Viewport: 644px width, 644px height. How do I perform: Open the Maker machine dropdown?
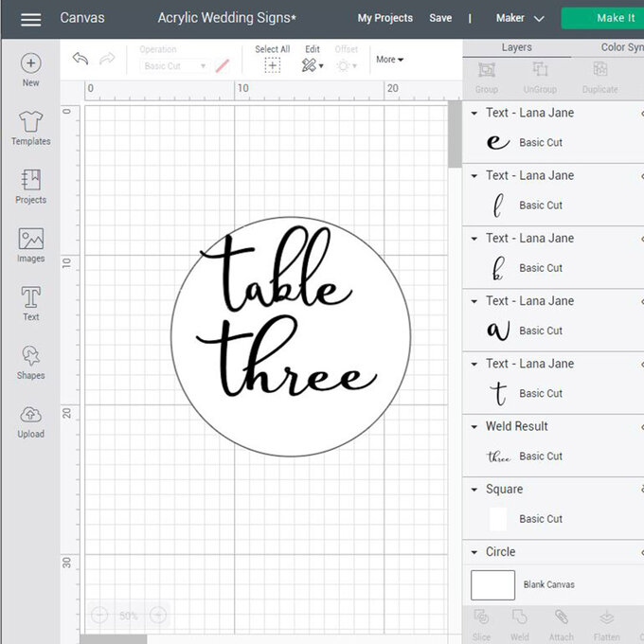(x=520, y=18)
